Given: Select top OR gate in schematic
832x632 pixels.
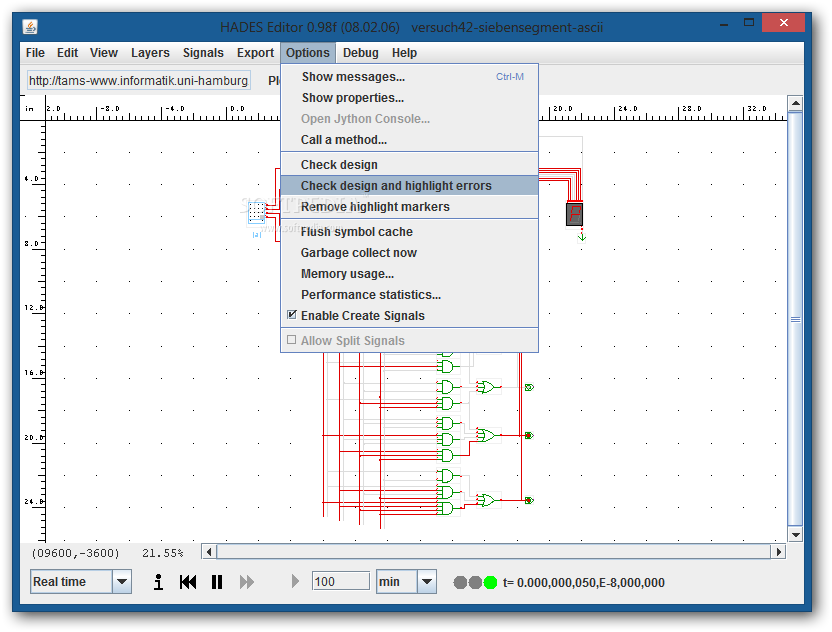Looking at the screenshot, I should click(486, 387).
